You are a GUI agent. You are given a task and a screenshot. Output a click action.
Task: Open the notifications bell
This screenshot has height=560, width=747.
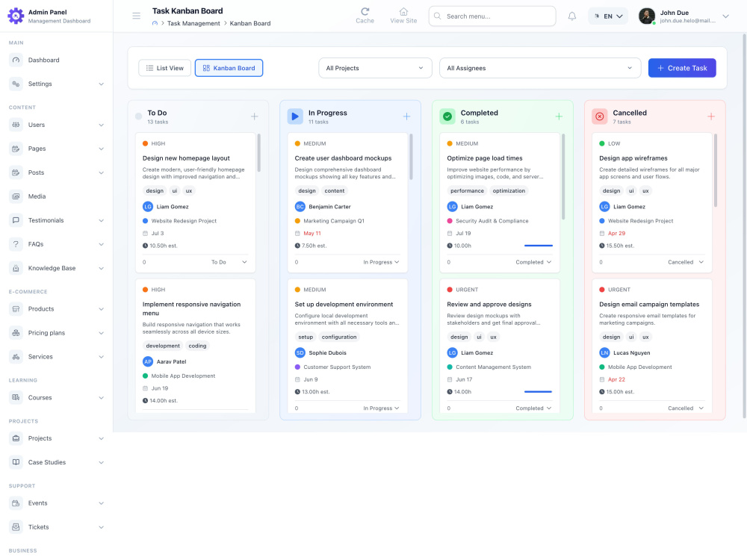tap(572, 16)
